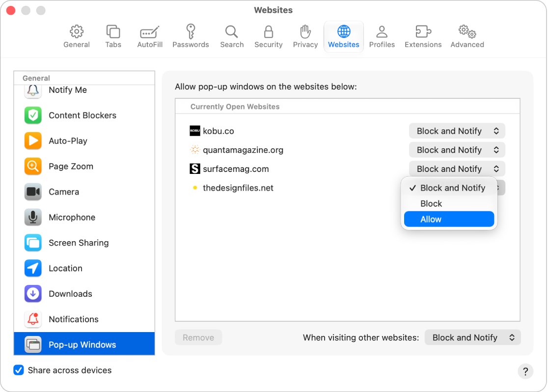Click the Location arrow icon
This screenshot has height=392, width=548.
click(33, 269)
